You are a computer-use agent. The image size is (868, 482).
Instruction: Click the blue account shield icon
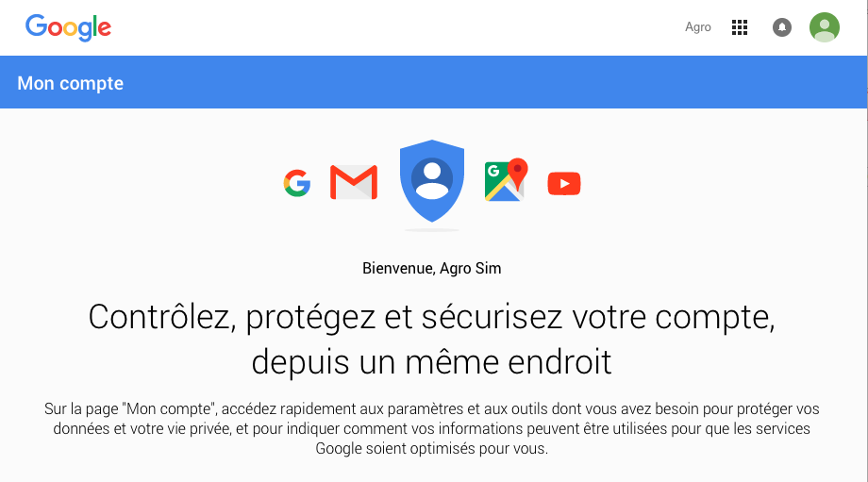[432, 181]
